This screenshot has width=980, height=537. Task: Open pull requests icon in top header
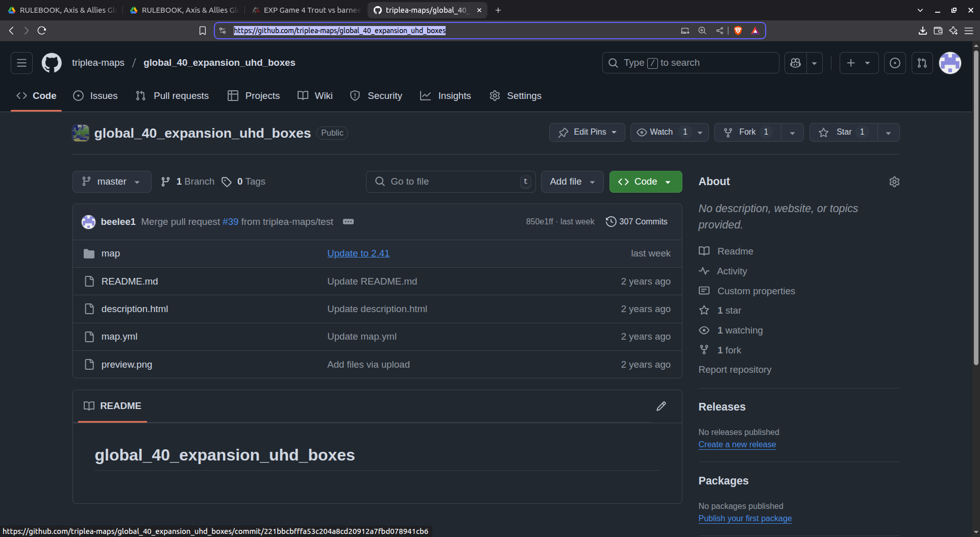coord(922,63)
